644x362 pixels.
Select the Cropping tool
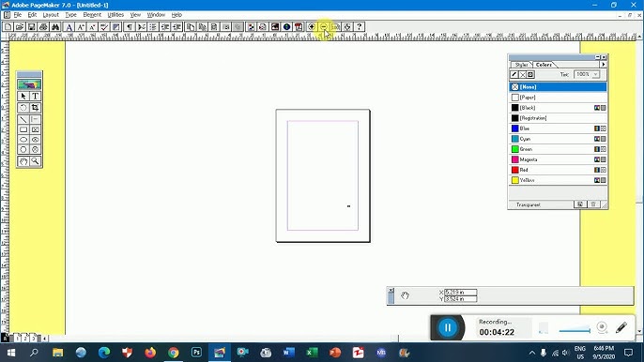[x=36, y=108]
